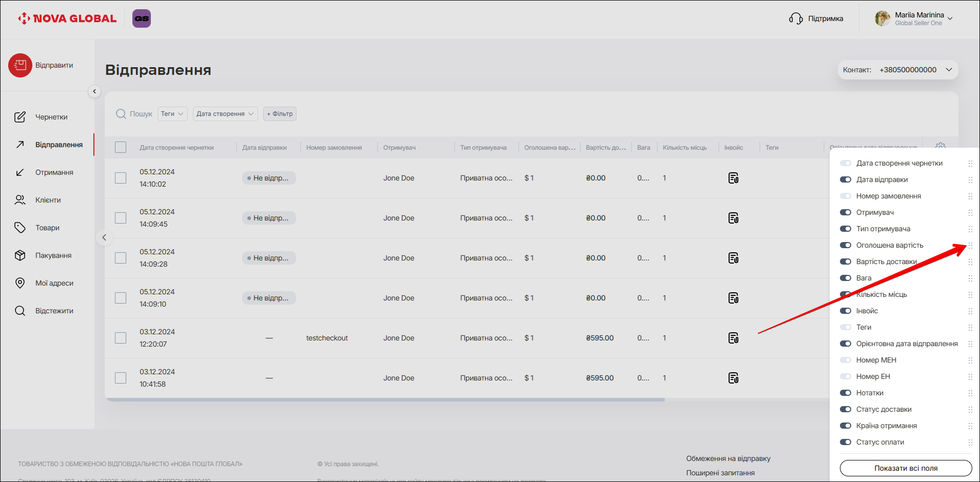Click the horizontal scrollbar under the table

point(385,399)
